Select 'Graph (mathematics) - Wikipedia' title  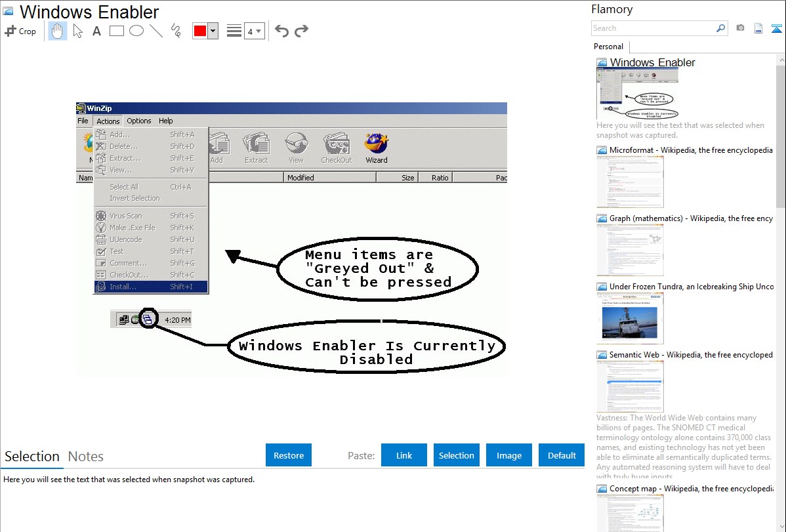pyautogui.click(x=691, y=218)
